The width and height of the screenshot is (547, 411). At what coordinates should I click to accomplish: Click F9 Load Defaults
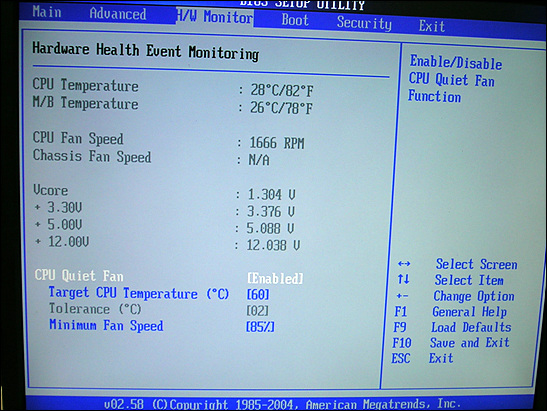click(x=452, y=327)
